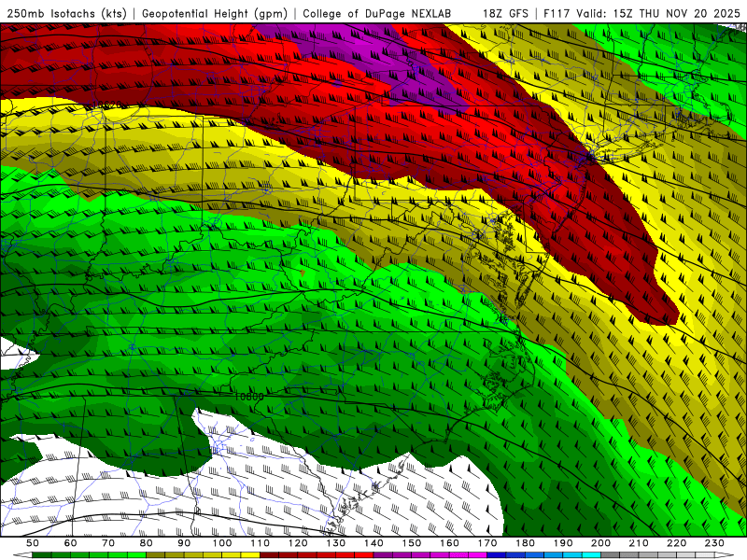
Task: Click the 210 value on color scale
Action: tap(639, 543)
